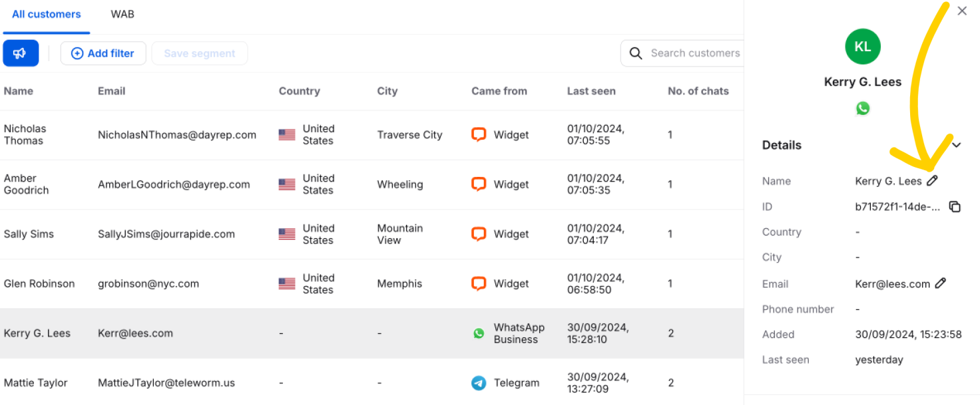
Task: Edit the email Kerr@lees.com pencil icon
Action: (940, 283)
